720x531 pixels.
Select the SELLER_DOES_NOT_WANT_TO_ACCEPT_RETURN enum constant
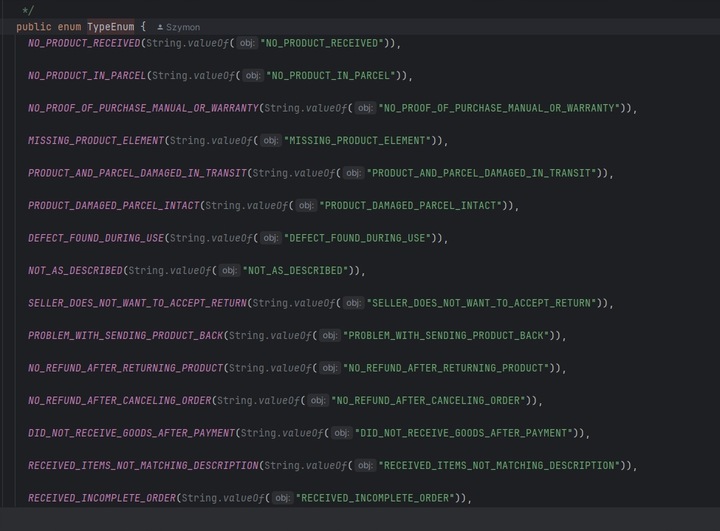point(137,303)
